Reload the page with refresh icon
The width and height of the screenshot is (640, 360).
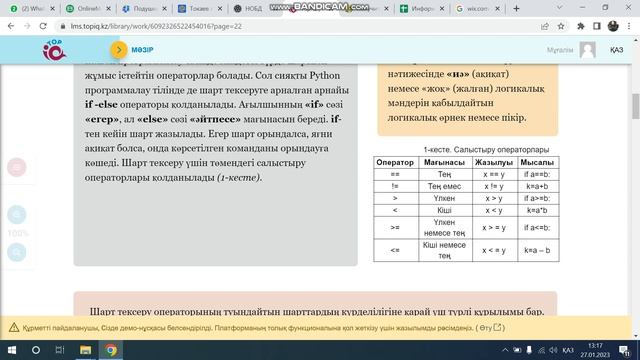coord(43,26)
